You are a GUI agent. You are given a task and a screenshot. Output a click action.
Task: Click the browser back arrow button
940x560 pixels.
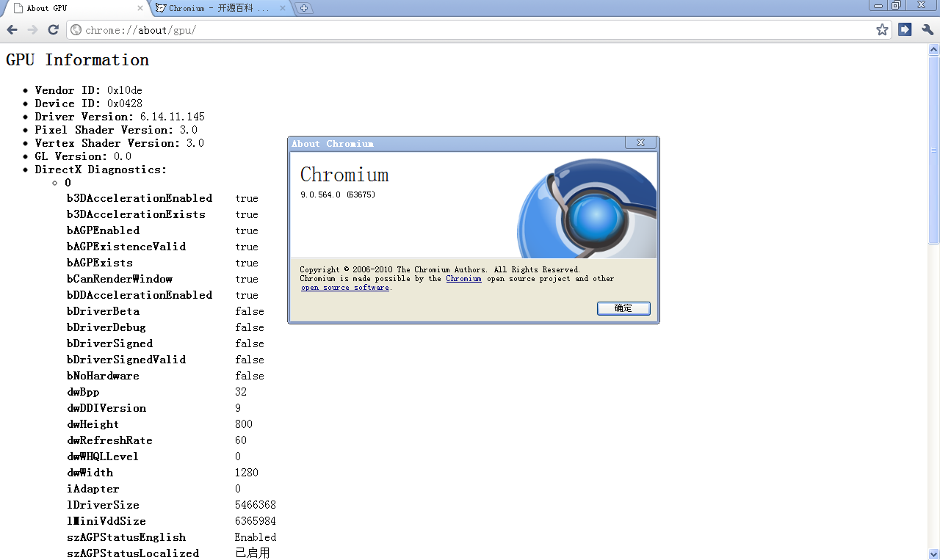(12, 30)
